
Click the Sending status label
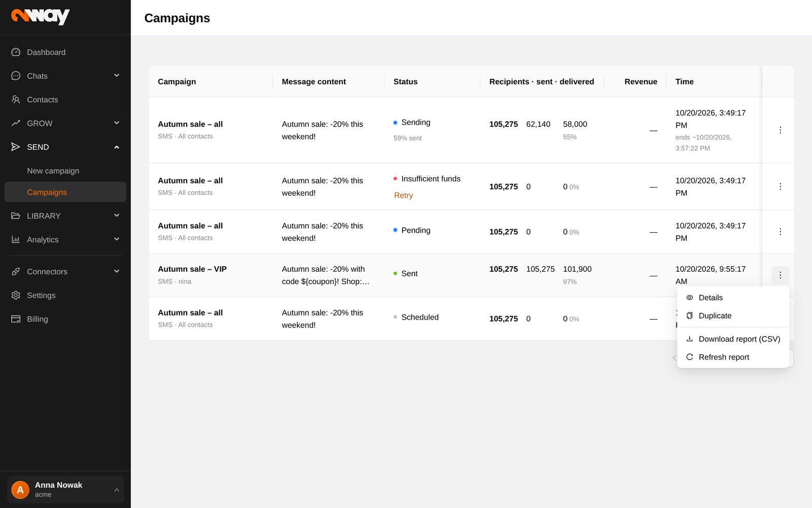coord(416,122)
